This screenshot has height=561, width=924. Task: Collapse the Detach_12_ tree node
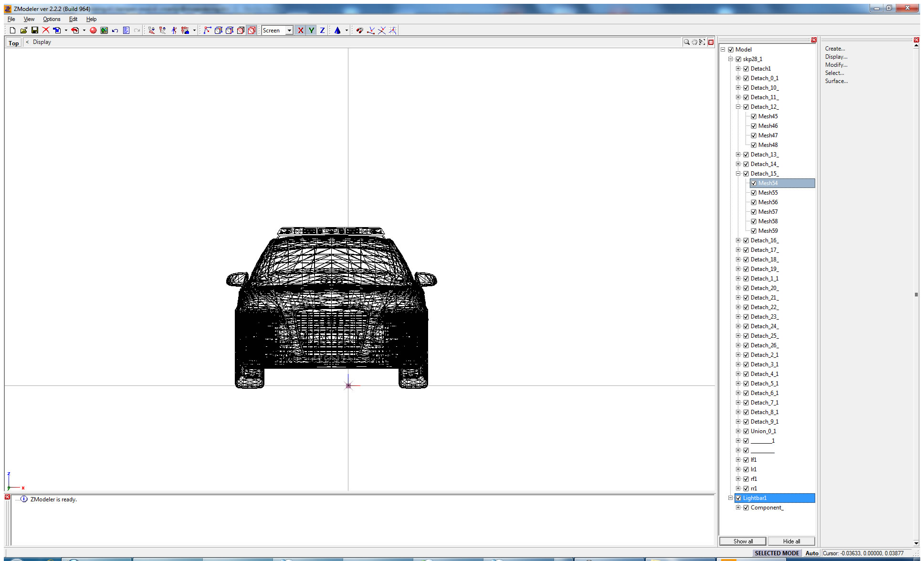(738, 107)
